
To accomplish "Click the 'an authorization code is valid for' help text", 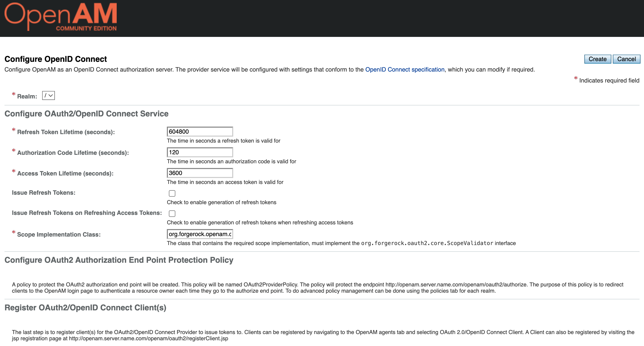I will pos(231,161).
